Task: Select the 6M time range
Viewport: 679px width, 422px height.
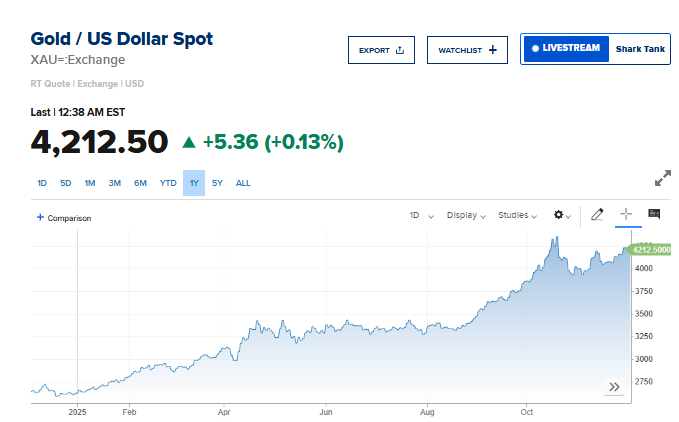Action: tap(140, 183)
